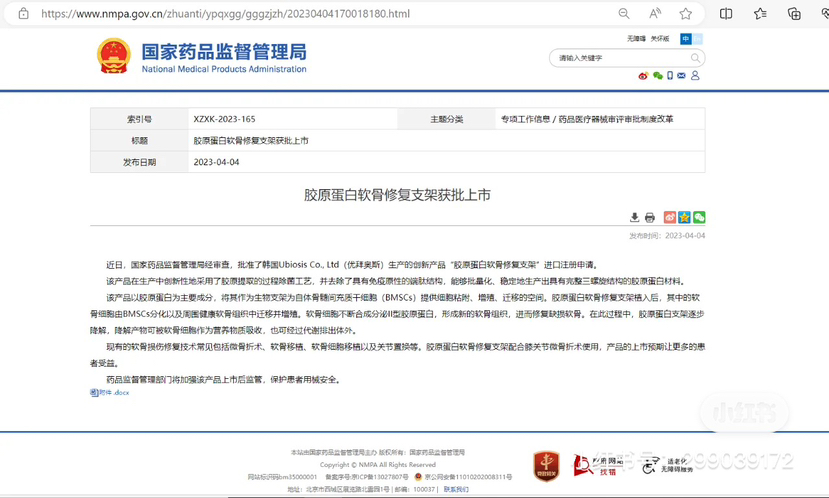Share to QZone with the star icon
The width and height of the screenshot is (829, 498).
(x=684, y=217)
